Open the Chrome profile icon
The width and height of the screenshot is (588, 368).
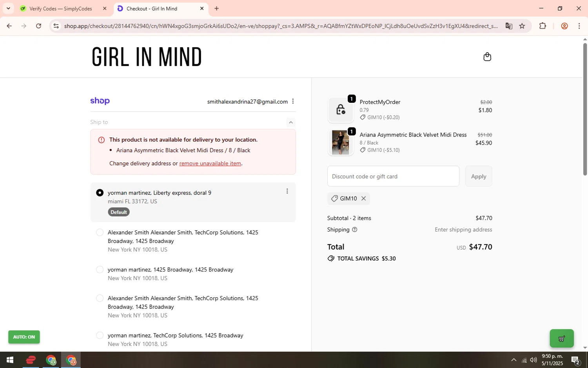(x=564, y=26)
